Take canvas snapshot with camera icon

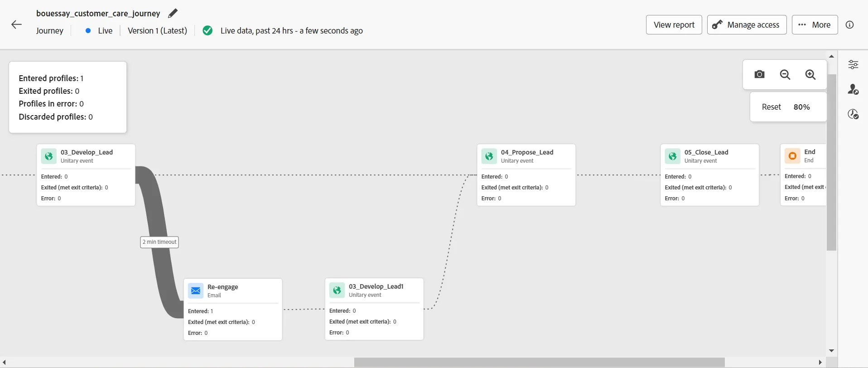[x=760, y=74]
